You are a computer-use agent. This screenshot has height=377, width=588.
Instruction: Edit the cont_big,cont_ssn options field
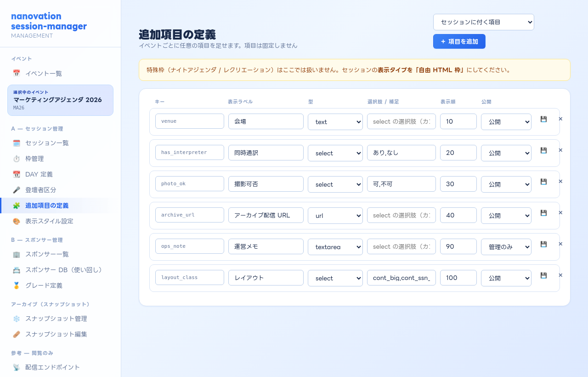(x=401, y=278)
